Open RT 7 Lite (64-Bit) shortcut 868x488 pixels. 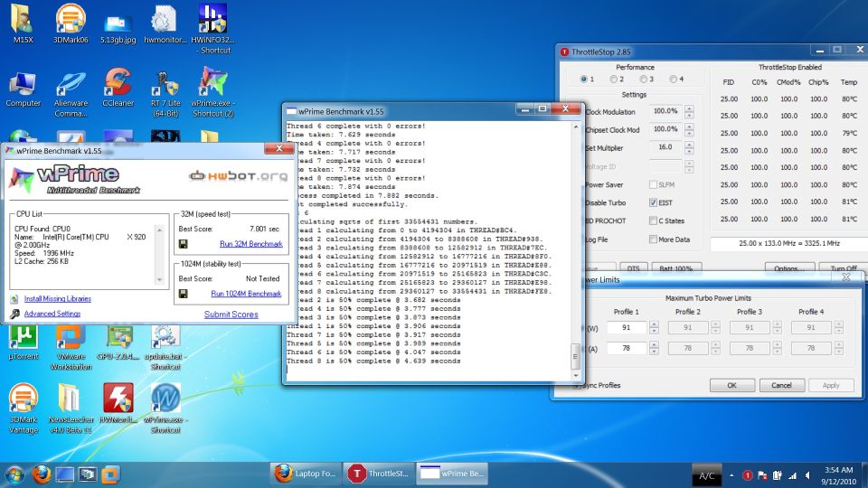165,93
